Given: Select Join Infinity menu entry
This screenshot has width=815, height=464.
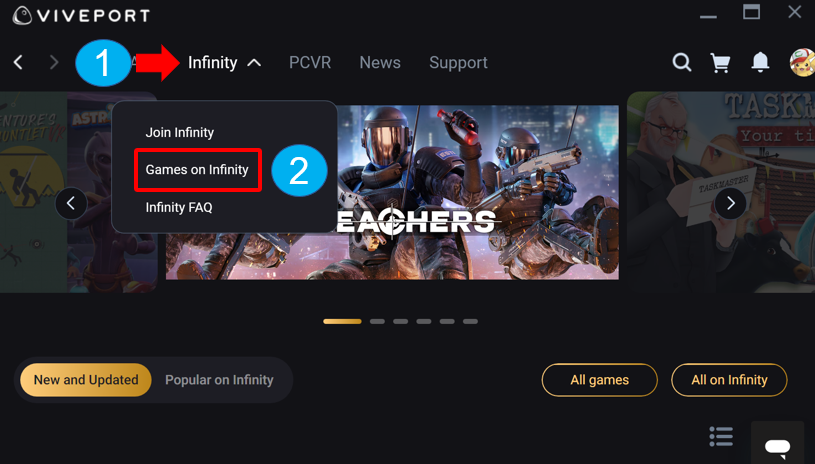Looking at the screenshot, I should pos(179,132).
